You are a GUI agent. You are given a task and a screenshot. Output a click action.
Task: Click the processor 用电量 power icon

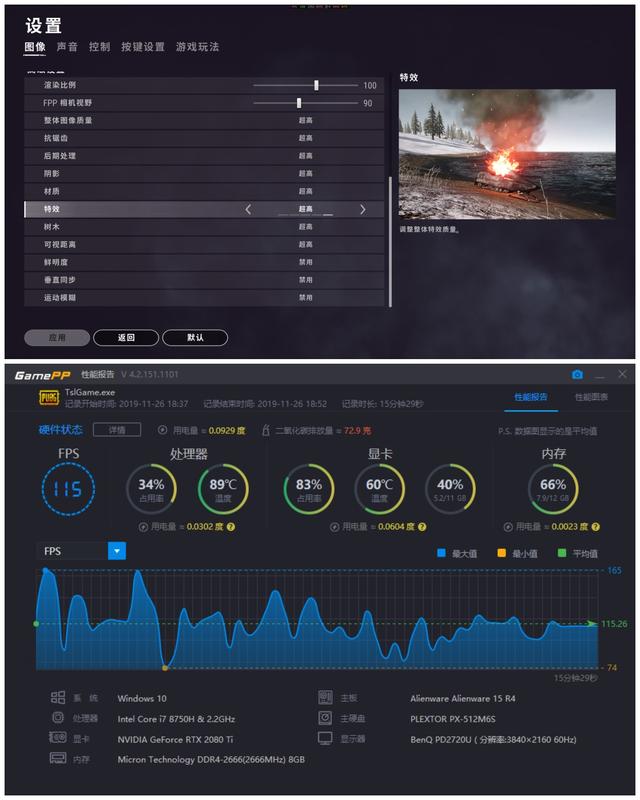coord(143,527)
